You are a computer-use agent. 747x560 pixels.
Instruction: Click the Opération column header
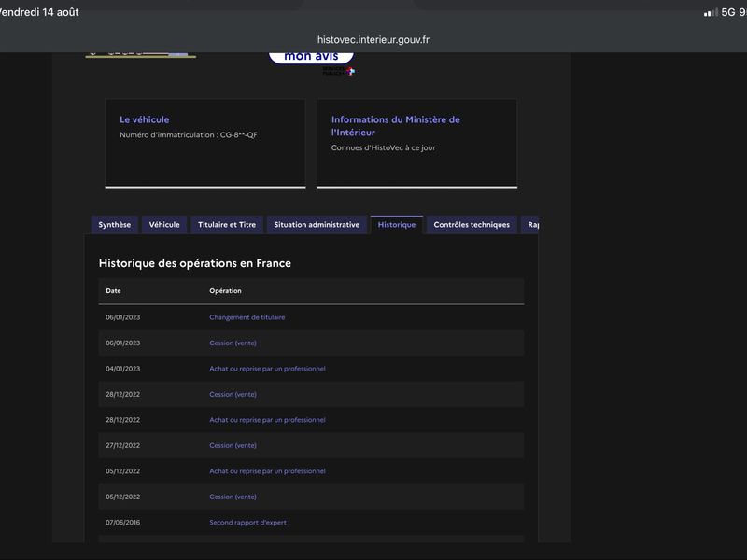coord(225,291)
